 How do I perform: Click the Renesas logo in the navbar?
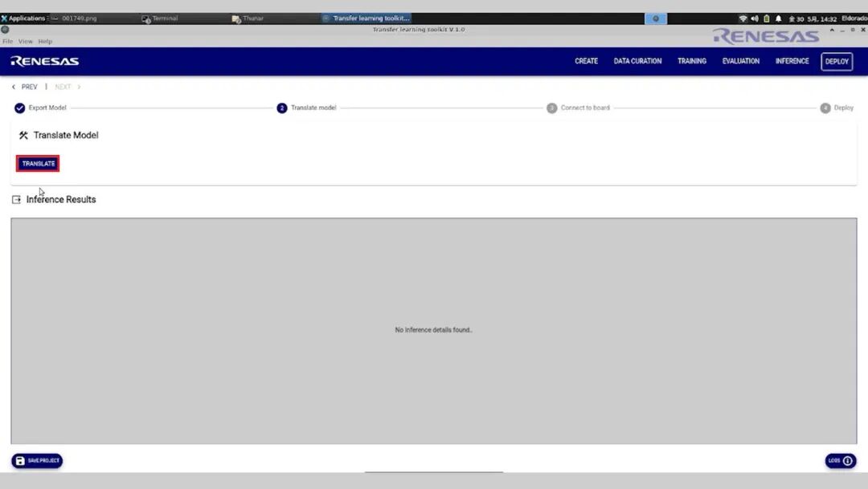[x=45, y=61]
